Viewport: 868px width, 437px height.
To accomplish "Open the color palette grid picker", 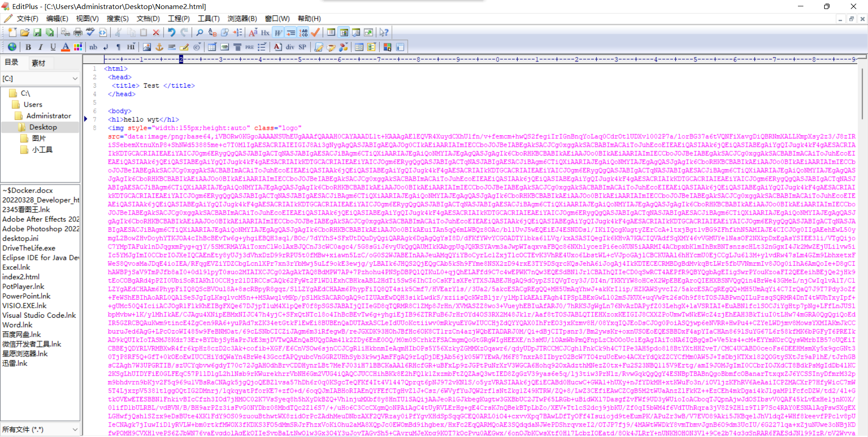I will click(x=78, y=47).
